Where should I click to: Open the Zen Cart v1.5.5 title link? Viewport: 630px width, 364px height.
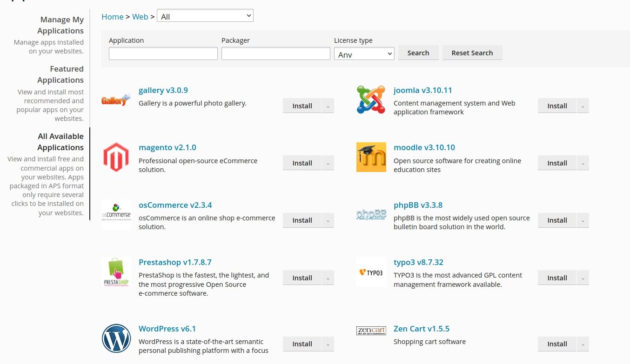click(x=422, y=329)
